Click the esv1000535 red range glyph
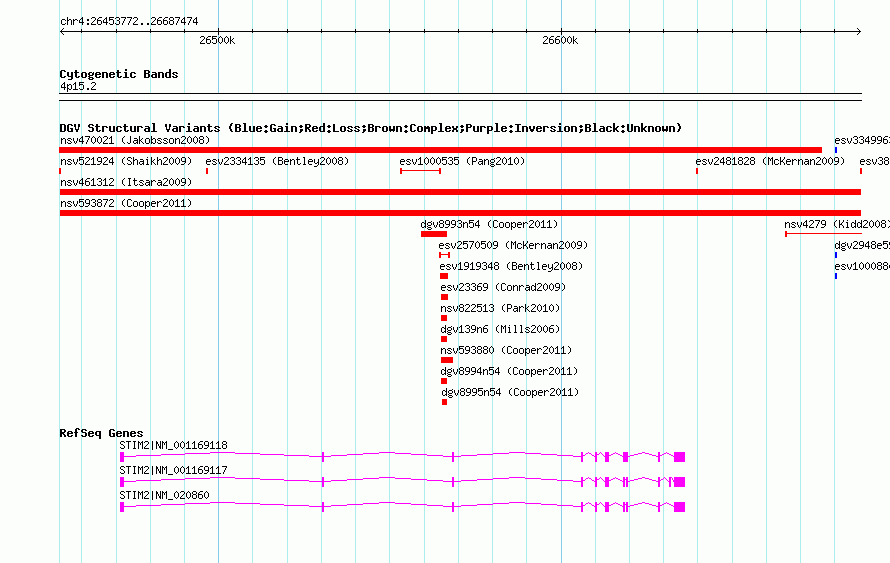The height and width of the screenshot is (563, 890). [x=421, y=171]
